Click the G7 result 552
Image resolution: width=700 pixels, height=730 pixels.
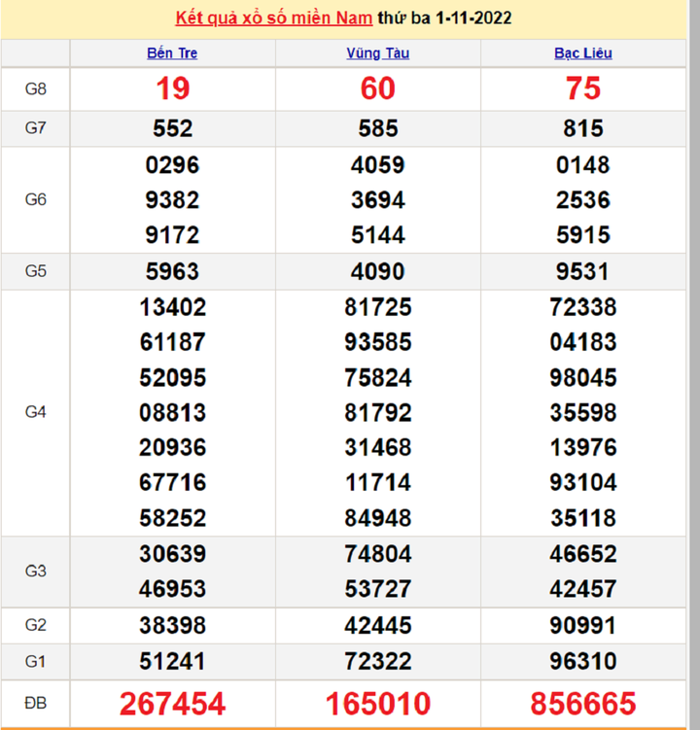pyautogui.click(x=173, y=128)
